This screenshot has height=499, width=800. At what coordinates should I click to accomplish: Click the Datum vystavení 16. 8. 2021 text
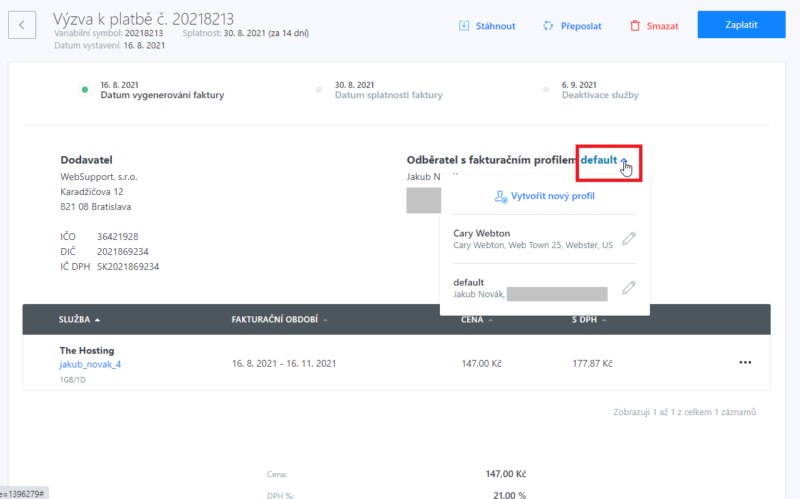tap(110, 45)
